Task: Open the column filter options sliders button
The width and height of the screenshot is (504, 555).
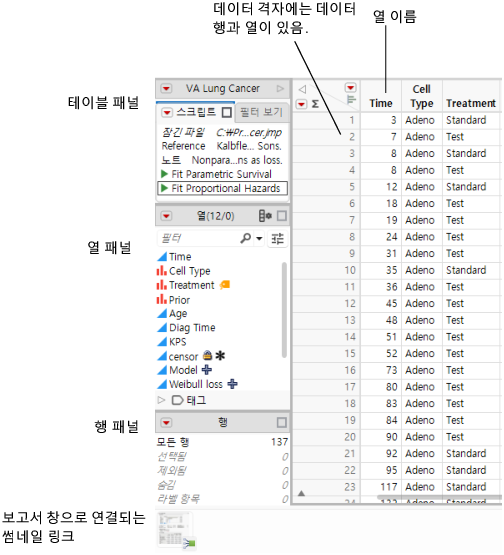Action: click(x=277, y=238)
